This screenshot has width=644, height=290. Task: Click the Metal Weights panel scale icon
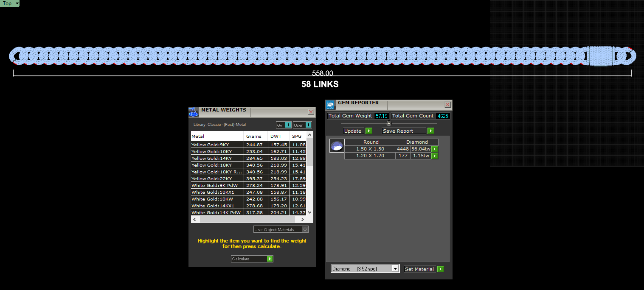point(193,112)
